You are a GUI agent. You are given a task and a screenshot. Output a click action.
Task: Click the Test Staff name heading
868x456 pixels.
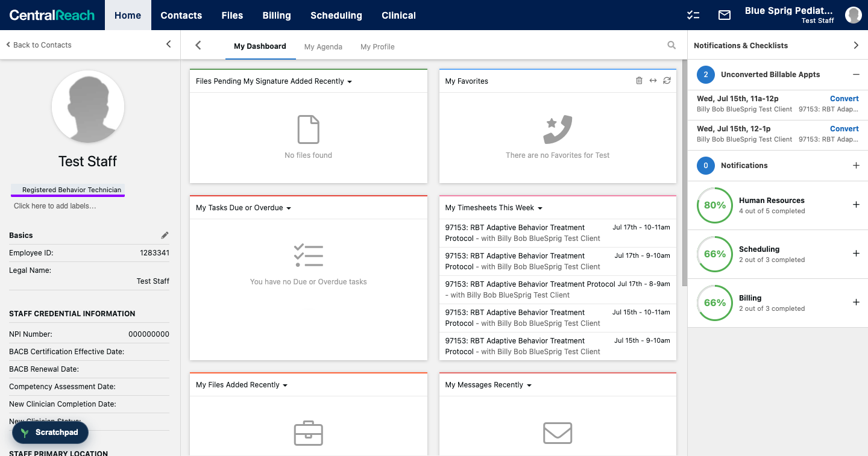tap(88, 161)
